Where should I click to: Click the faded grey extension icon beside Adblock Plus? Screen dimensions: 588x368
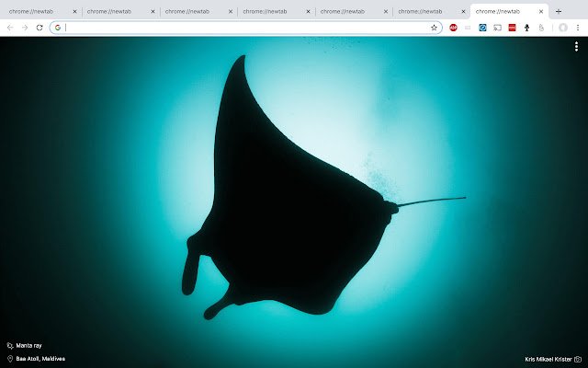coord(468,28)
